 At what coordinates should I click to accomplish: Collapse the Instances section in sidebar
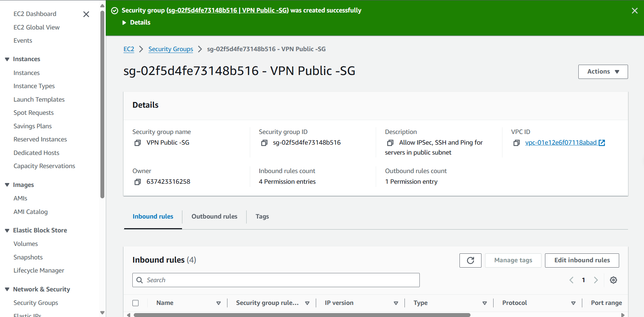pos(7,59)
